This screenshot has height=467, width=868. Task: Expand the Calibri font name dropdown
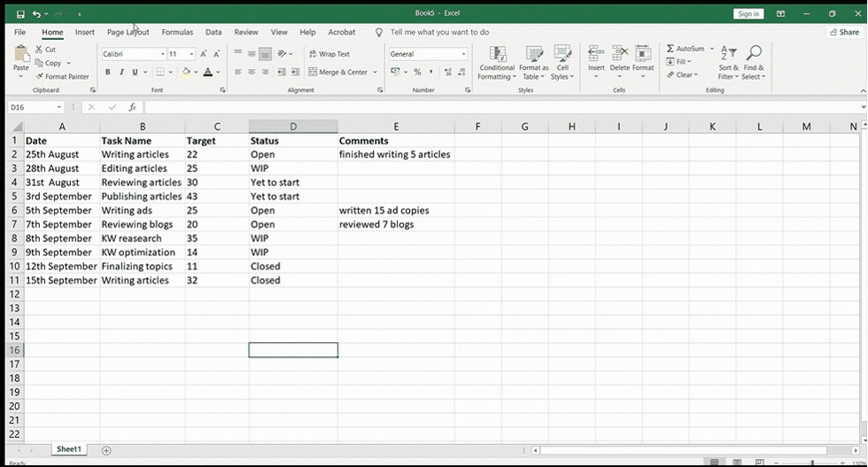tap(162, 54)
